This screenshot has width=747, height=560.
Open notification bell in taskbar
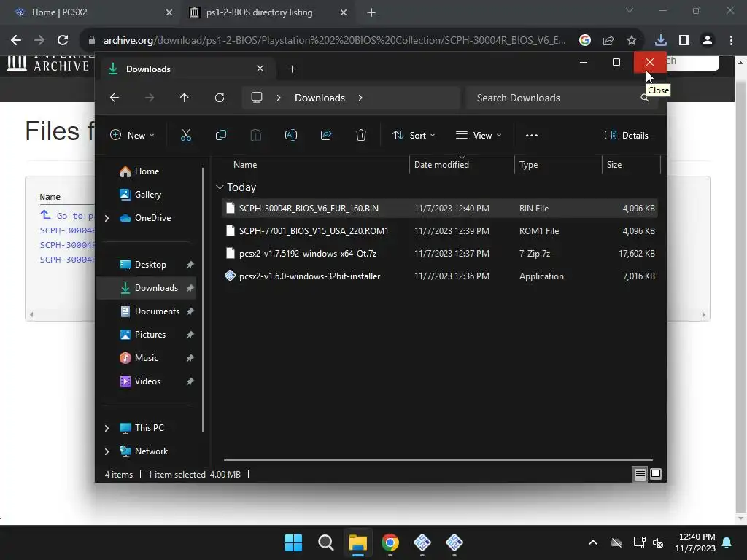[727, 542]
